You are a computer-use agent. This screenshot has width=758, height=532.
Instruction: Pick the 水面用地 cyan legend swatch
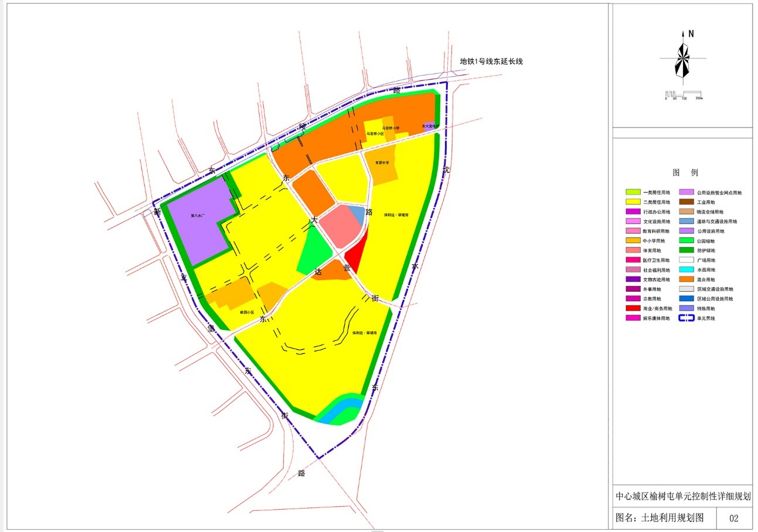[x=686, y=270]
